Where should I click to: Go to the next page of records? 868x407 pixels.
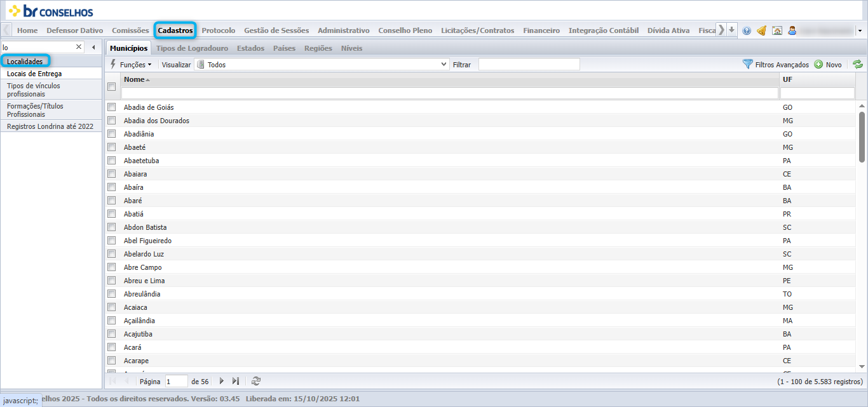tap(222, 381)
